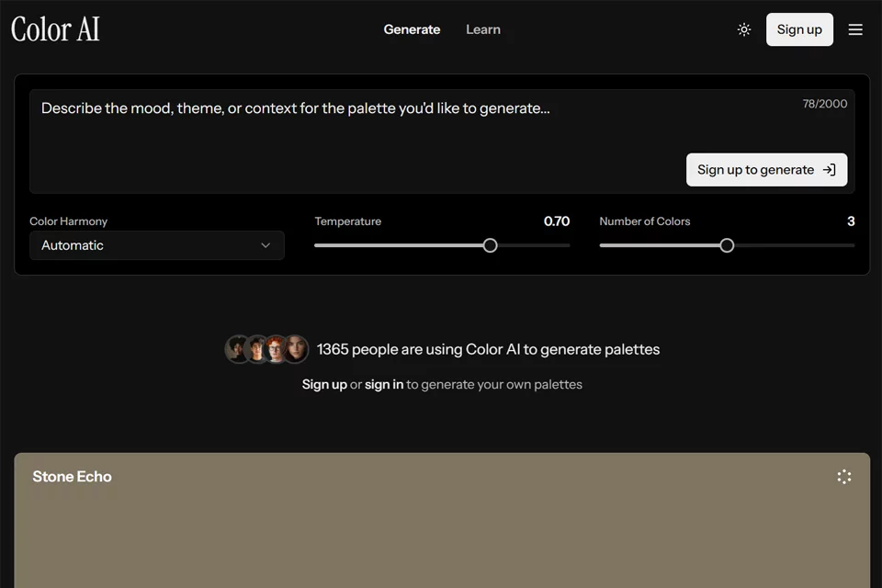Open the hamburger menu
This screenshot has width=882, height=588.
[x=855, y=29]
